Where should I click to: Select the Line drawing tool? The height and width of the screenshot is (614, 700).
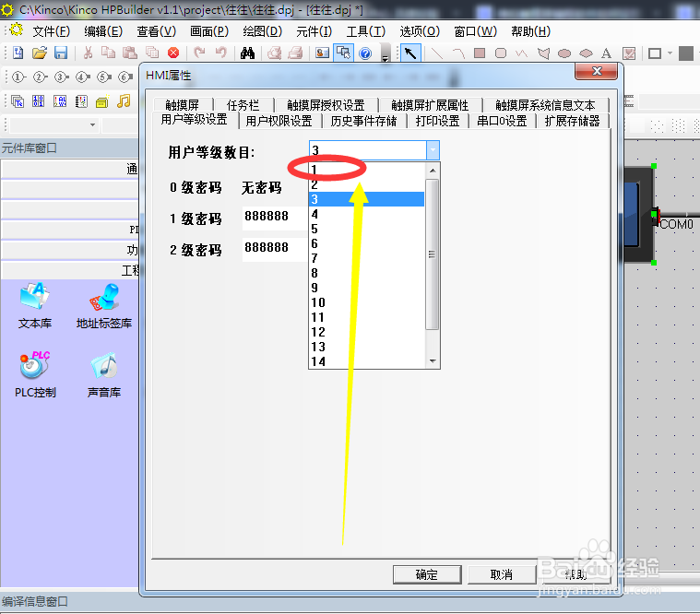click(436, 53)
